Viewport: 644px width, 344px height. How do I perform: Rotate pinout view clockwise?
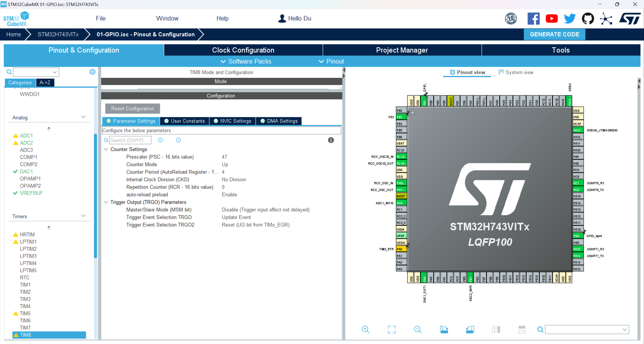click(x=444, y=329)
